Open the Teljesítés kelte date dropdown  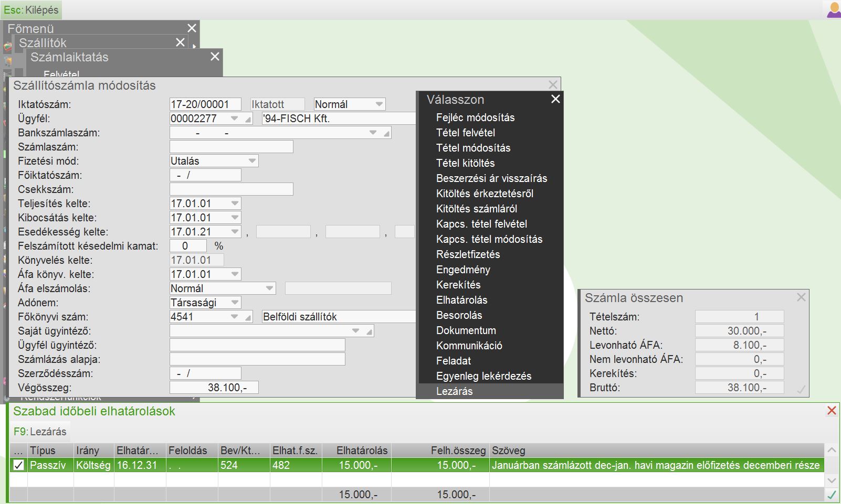pyautogui.click(x=235, y=203)
